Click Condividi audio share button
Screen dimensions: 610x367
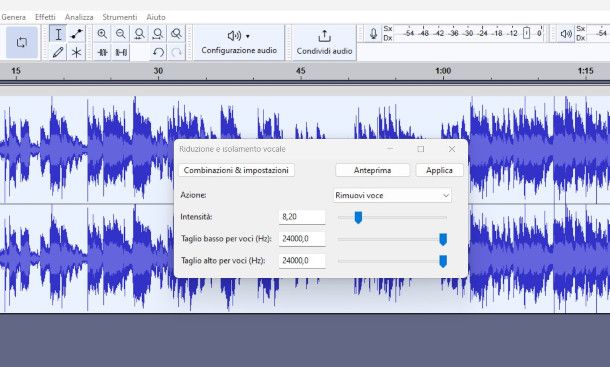point(324,42)
